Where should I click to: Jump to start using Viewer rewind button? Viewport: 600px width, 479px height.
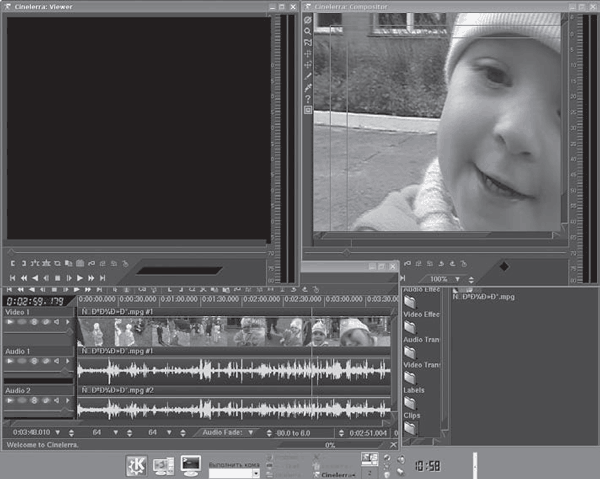tap(13, 277)
